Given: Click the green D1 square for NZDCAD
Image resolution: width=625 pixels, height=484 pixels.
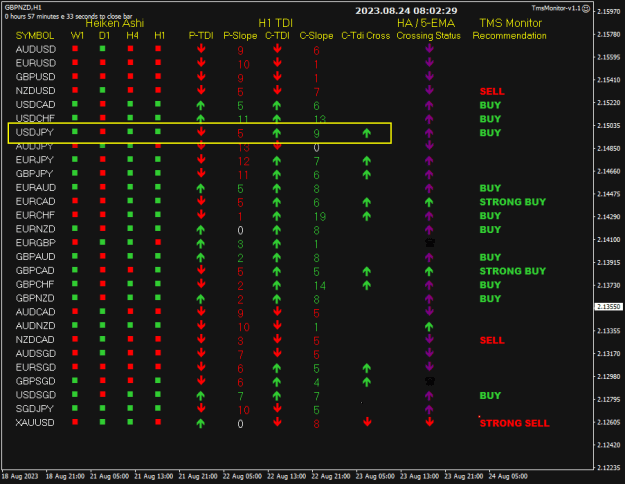Looking at the screenshot, I should click(103, 339).
